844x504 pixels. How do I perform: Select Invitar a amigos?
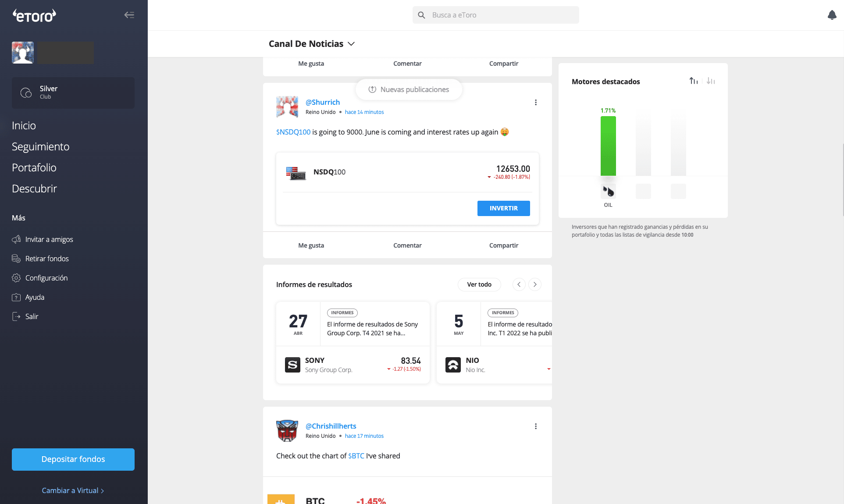coord(49,239)
